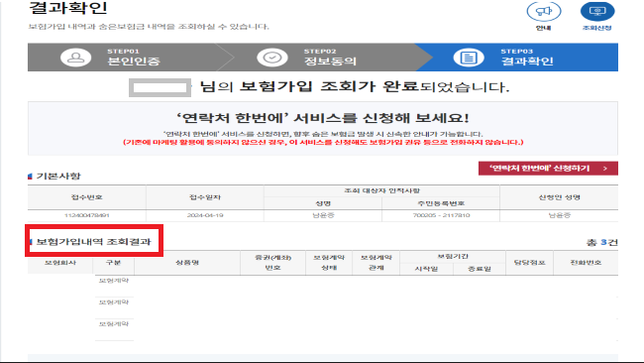Click the 접수일자 column header
The height and width of the screenshot is (363, 644).
[205, 197]
